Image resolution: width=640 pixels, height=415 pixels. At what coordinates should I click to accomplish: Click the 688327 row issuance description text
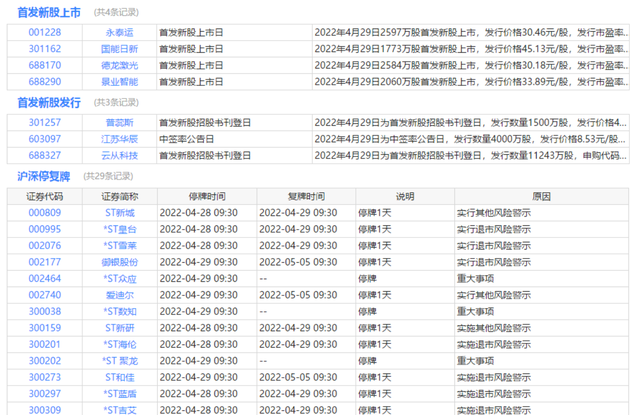[x=470, y=155]
